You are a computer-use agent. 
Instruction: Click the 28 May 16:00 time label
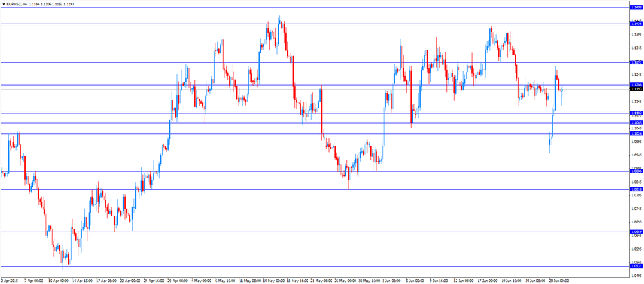point(368,281)
